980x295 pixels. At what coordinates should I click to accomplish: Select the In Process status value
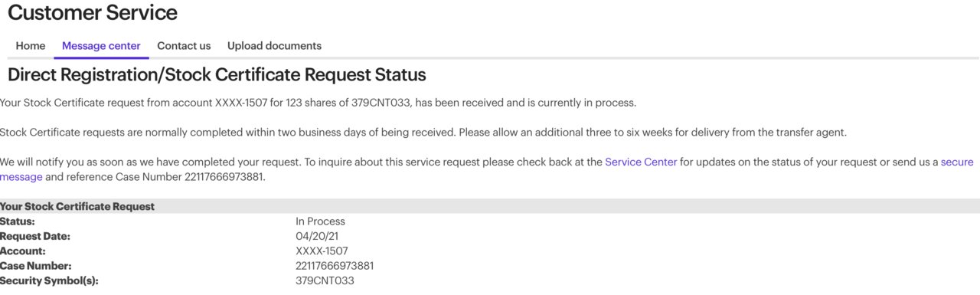point(320,221)
